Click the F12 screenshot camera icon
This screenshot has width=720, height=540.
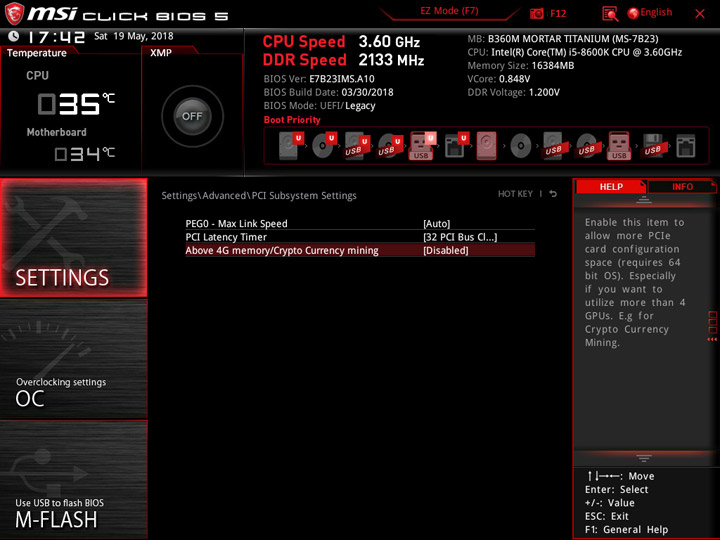click(x=536, y=13)
